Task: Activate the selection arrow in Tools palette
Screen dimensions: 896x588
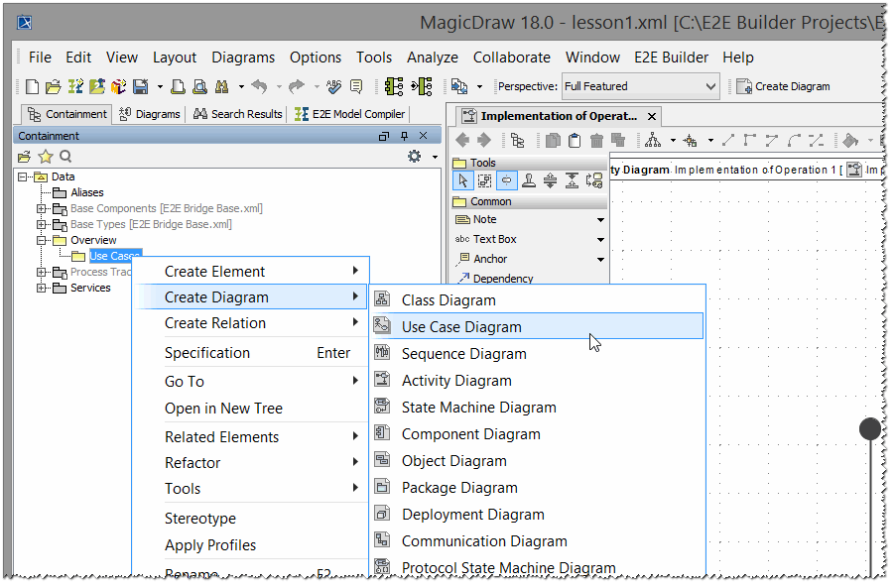Action: (x=462, y=180)
